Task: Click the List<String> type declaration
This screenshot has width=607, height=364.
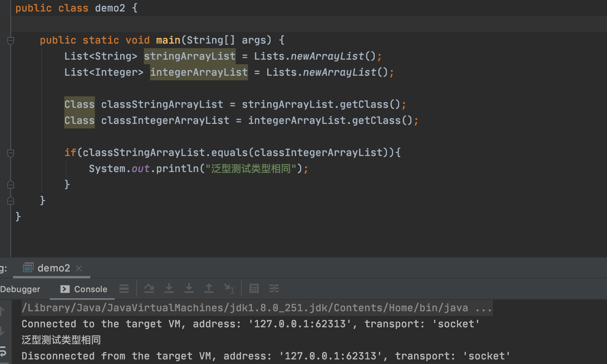Action: [x=101, y=56]
